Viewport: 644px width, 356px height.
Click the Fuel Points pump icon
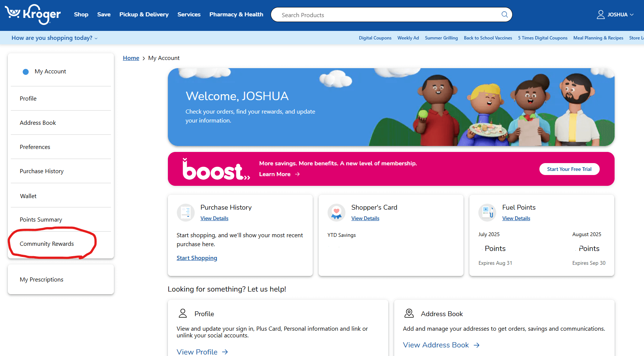pyautogui.click(x=487, y=212)
